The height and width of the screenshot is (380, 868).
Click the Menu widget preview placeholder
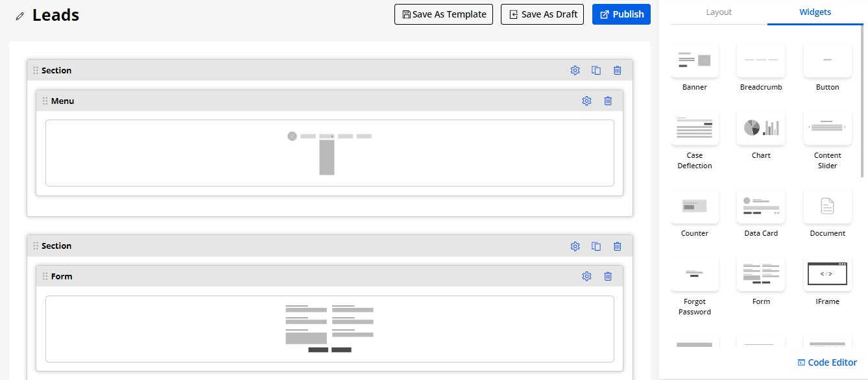tap(330, 153)
